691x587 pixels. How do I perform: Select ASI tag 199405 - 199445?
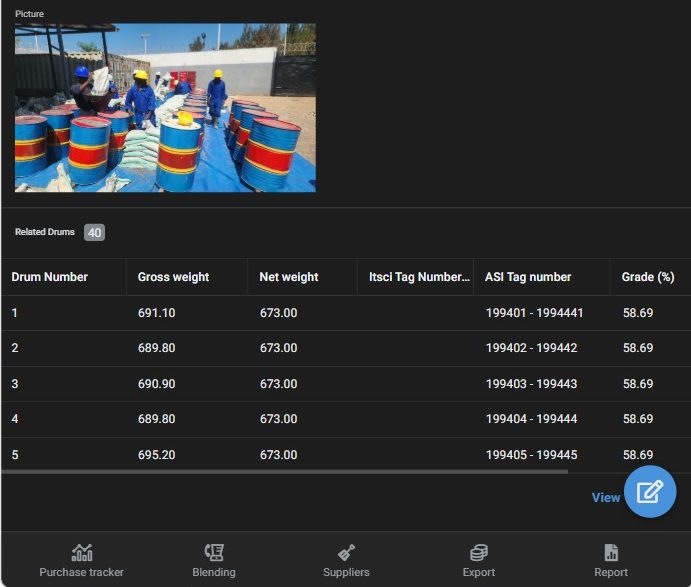coord(531,455)
